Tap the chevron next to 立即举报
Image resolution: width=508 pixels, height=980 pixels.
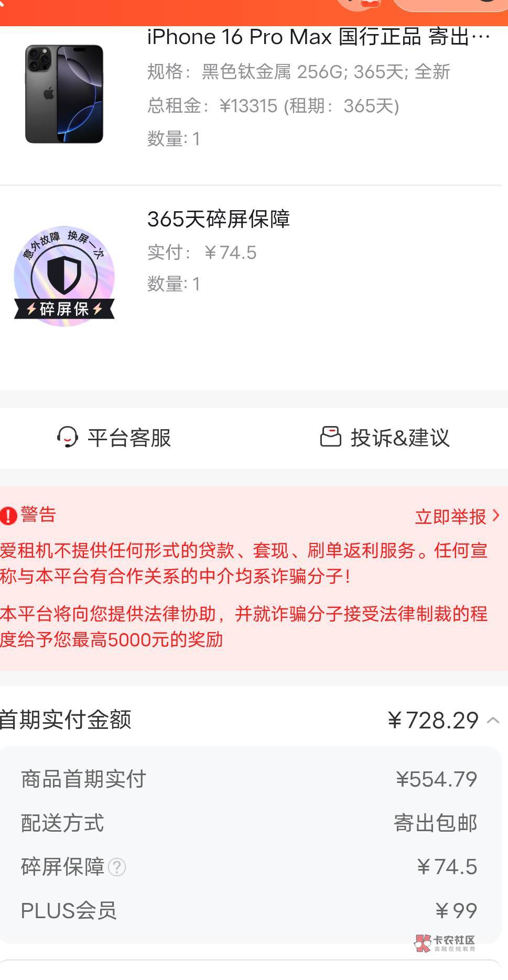(496, 516)
